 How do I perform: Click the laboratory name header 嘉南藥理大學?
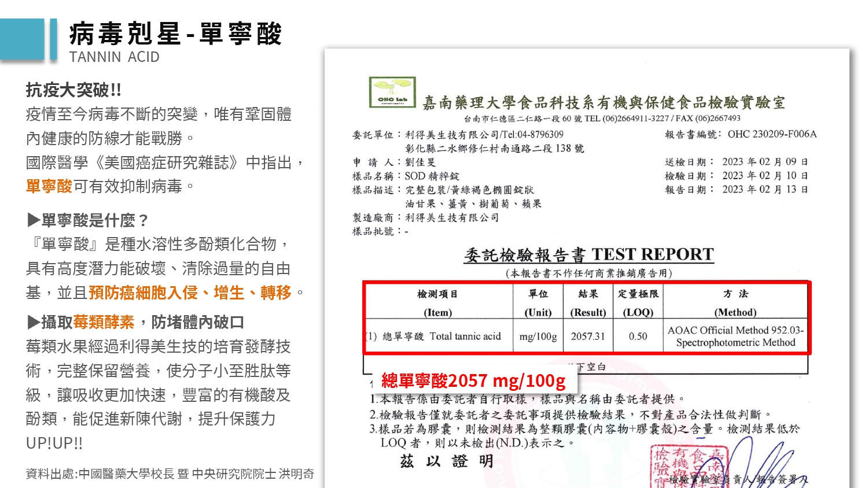(604, 103)
